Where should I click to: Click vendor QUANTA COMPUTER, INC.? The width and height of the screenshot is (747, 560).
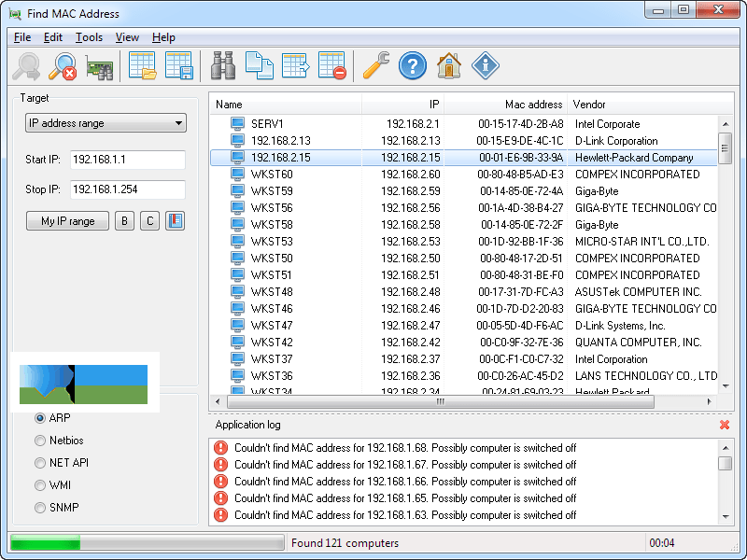[638, 342]
